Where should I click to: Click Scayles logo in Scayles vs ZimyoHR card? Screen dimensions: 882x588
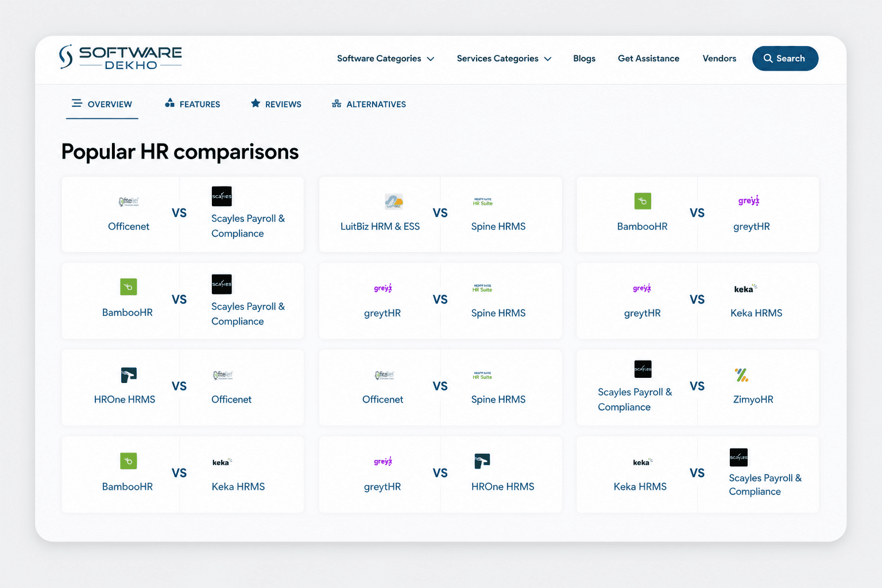click(x=643, y=369)
